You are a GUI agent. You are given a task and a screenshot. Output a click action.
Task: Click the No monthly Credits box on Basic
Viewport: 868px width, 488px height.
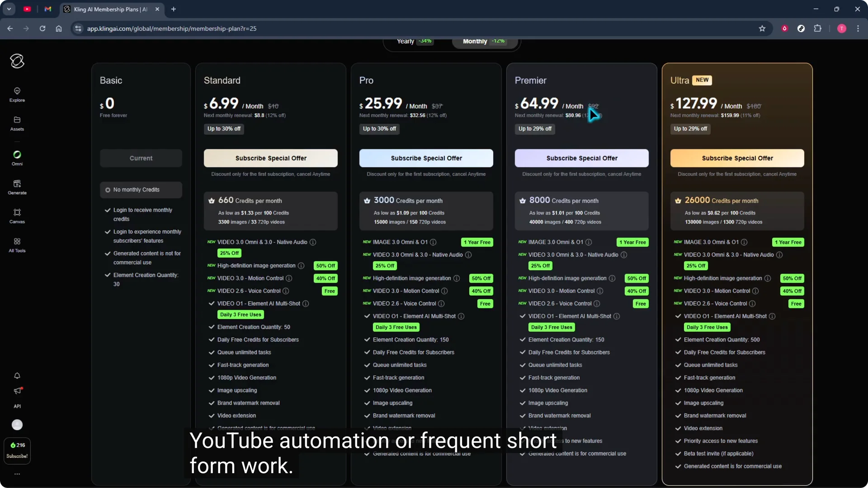[x=141, y=190]
